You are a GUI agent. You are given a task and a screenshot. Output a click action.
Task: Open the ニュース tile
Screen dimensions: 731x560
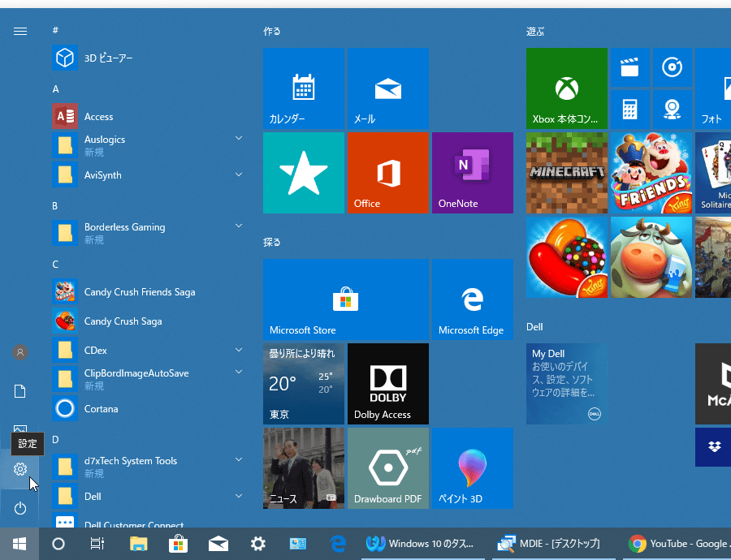304,468
